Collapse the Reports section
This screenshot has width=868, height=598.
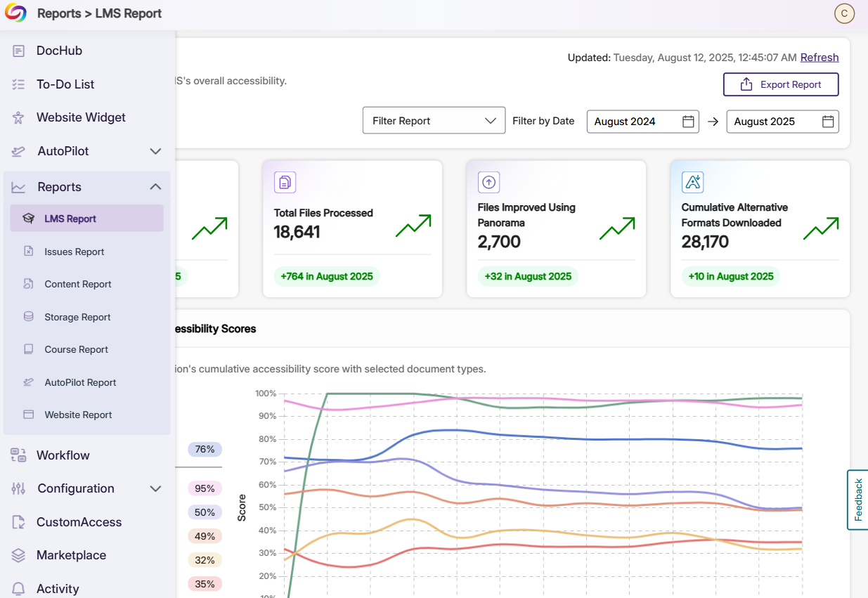point(155,187)
